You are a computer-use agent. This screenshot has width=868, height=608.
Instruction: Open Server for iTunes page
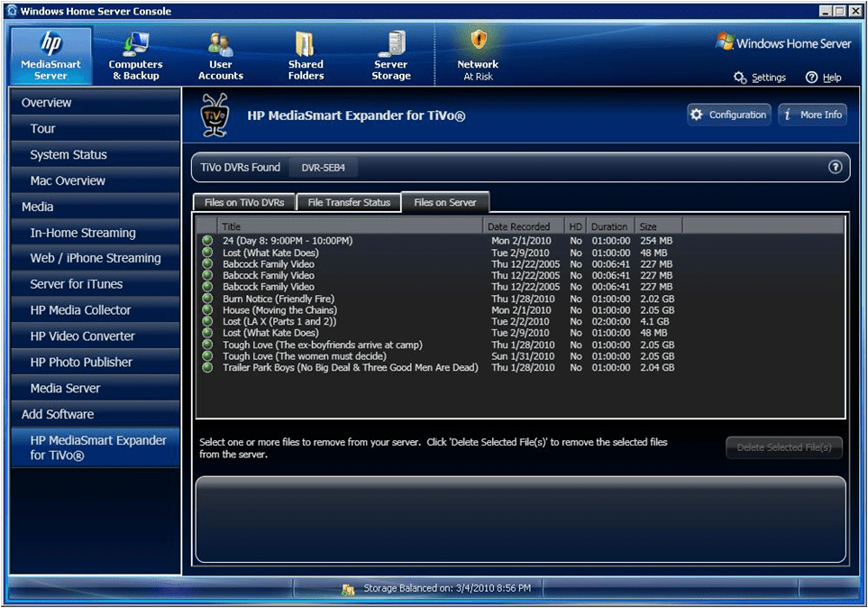(96, 284)
